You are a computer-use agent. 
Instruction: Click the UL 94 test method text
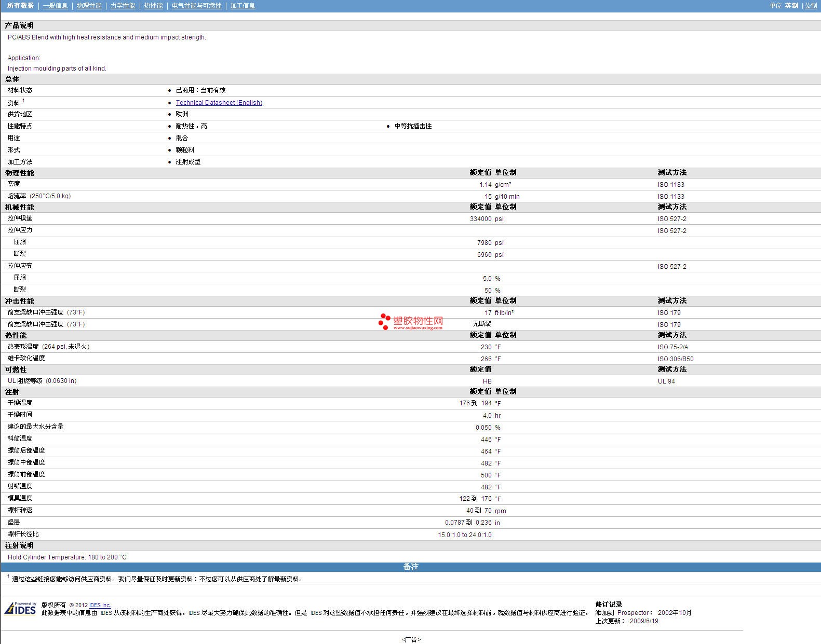coord(666,381)
